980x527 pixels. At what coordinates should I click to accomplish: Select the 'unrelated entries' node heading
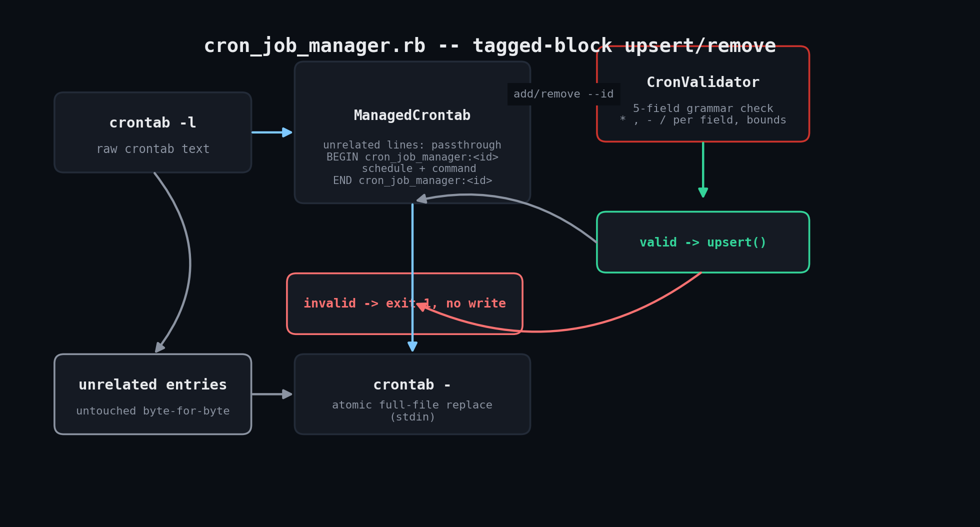click(153, 385)
